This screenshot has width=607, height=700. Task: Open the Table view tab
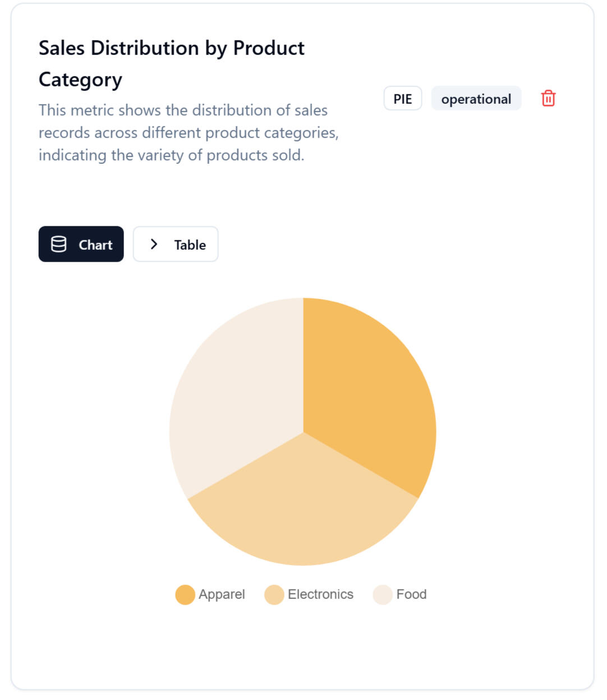click(176, 244)
